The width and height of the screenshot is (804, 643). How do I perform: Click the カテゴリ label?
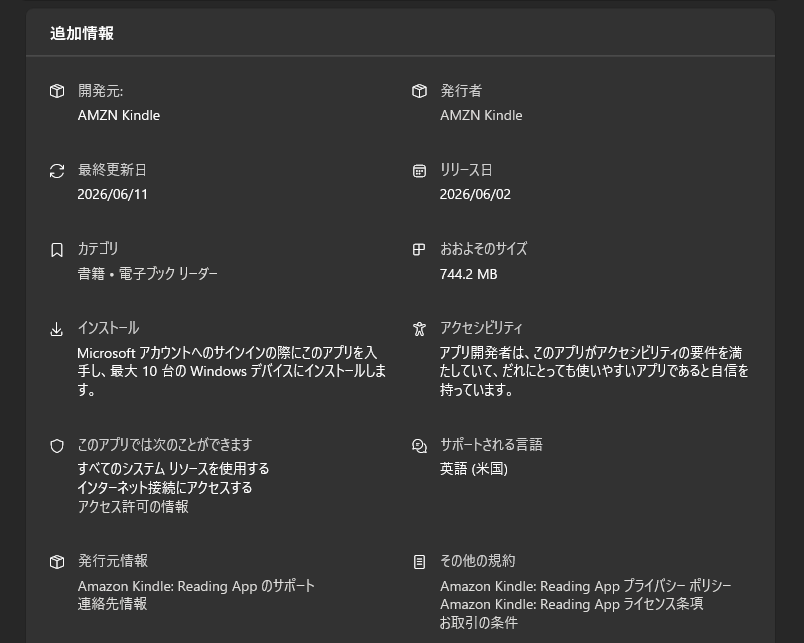click(x=98, y=249)
